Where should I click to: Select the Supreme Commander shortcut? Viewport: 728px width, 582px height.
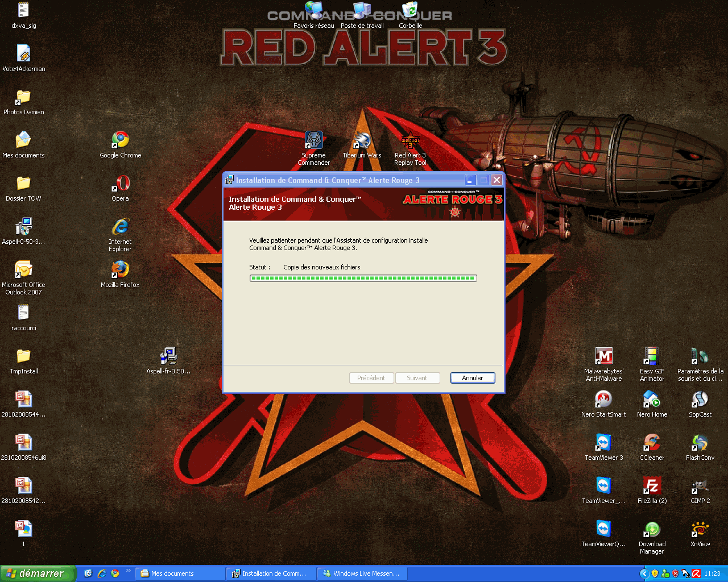(314, 148)
